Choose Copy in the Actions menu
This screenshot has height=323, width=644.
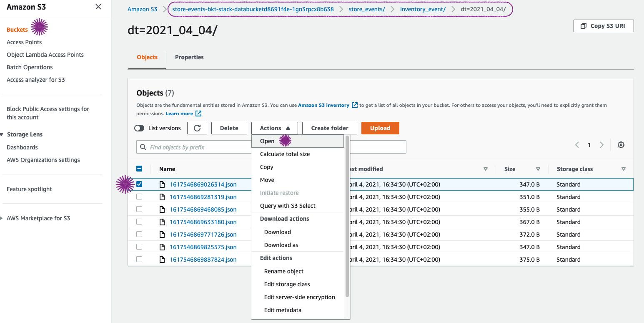[298, 167]
